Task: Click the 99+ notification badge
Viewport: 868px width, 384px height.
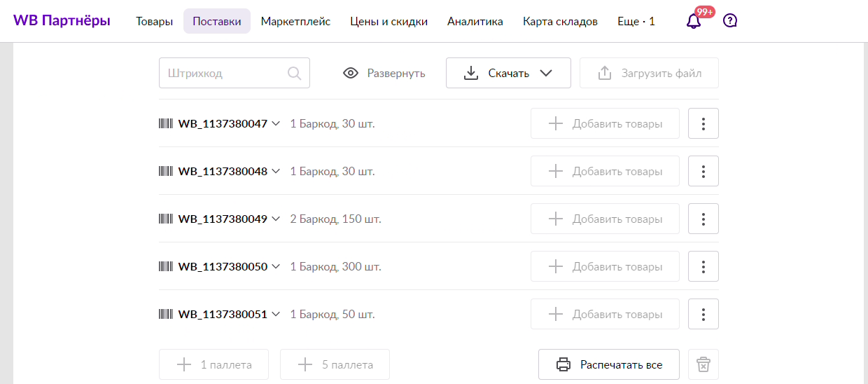Action: click(705, 12)
